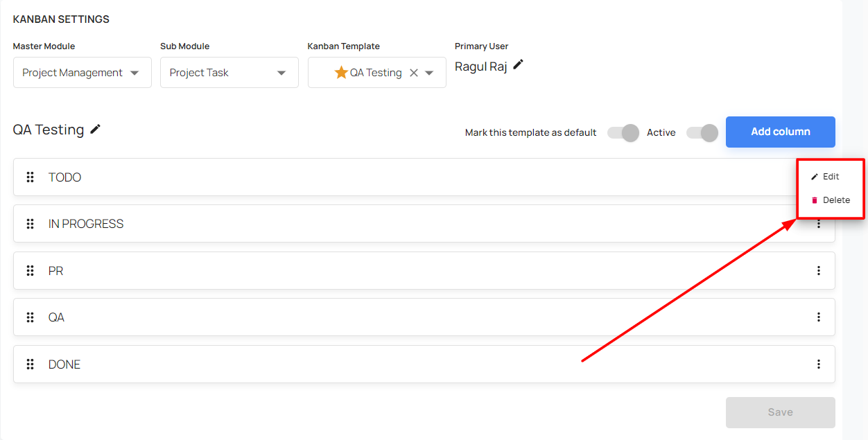Show more options for the QA column
Viewport: 868px width, 440px height.
819,317
